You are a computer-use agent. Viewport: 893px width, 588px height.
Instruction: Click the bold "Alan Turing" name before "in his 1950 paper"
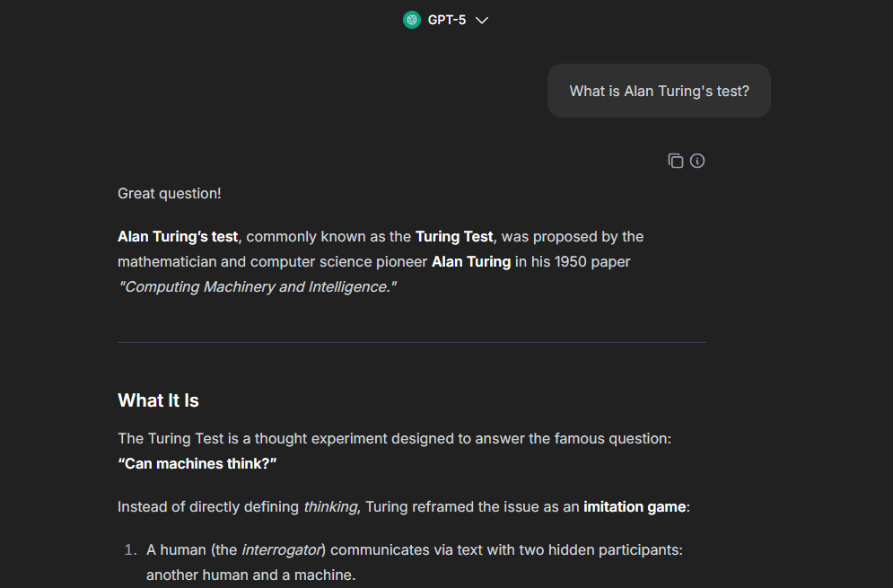click(471, 262)
